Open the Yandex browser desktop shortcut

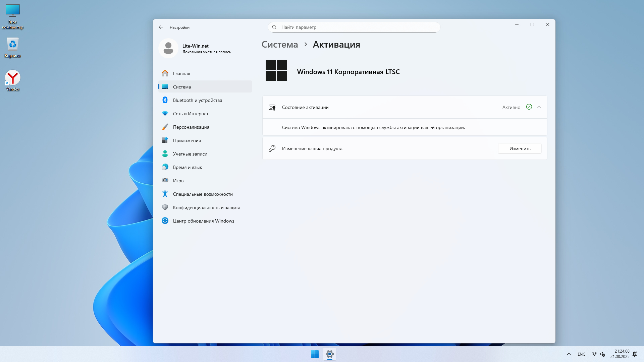pos(13,80)
